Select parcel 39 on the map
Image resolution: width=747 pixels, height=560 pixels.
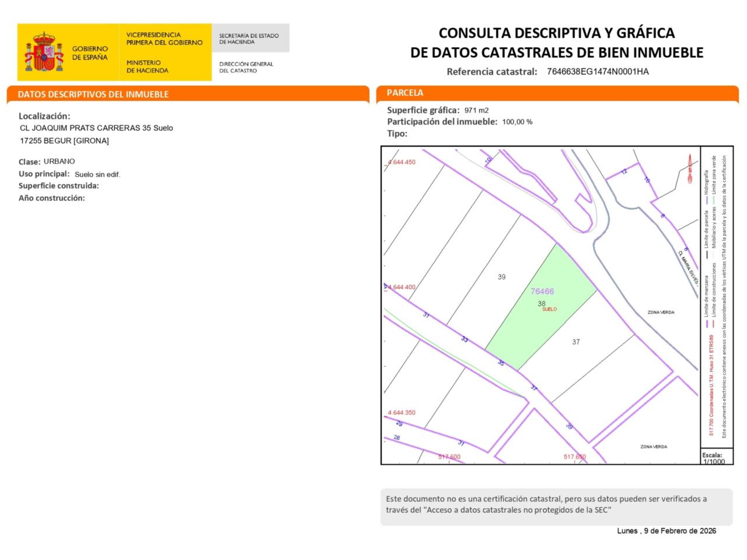(x=501, y=277)
